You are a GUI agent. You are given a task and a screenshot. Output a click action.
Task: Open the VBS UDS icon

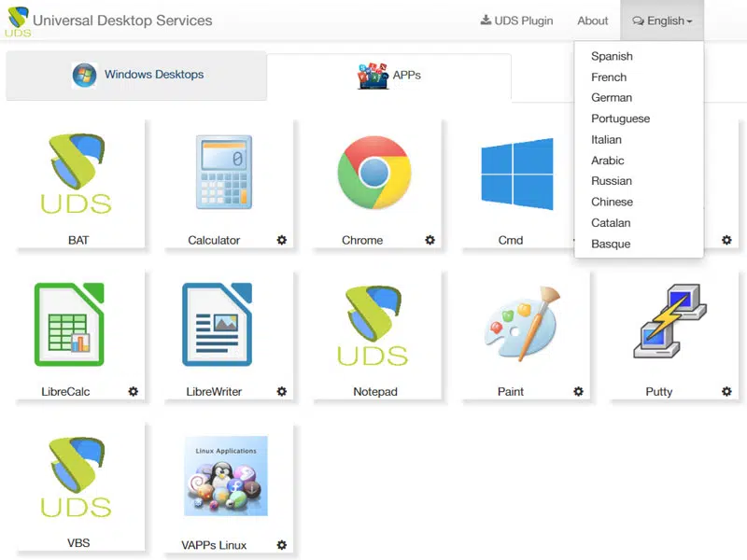pos(77,477)
